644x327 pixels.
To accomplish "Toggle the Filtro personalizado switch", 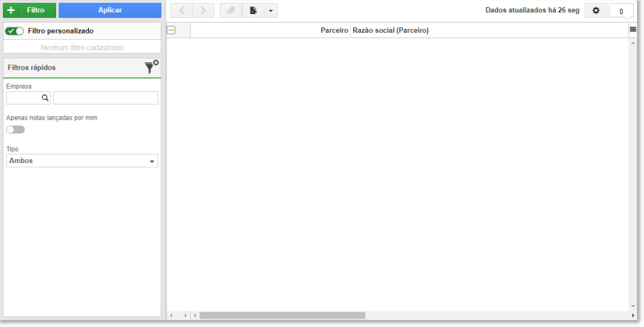I will (x=14, y=31).
